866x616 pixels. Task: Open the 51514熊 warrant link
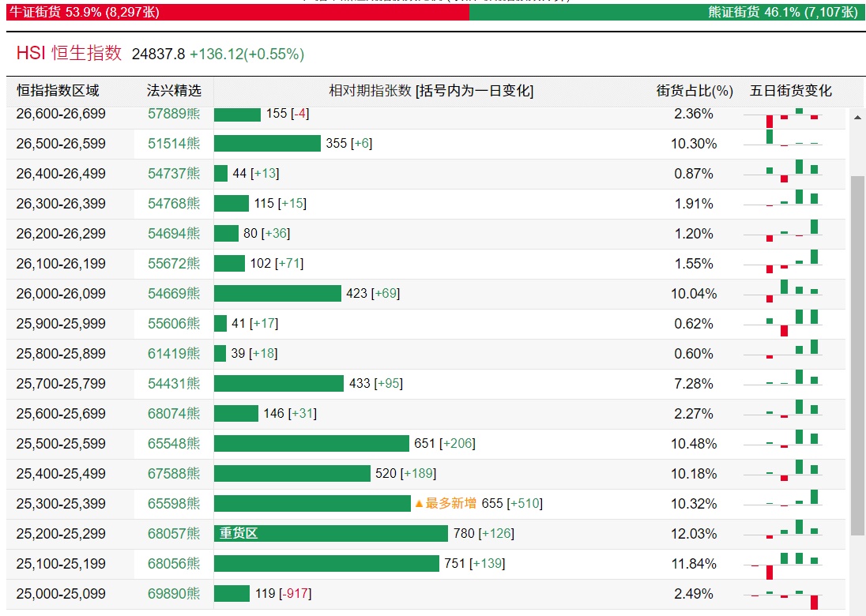pyautogui.click(x=174, y=144)
